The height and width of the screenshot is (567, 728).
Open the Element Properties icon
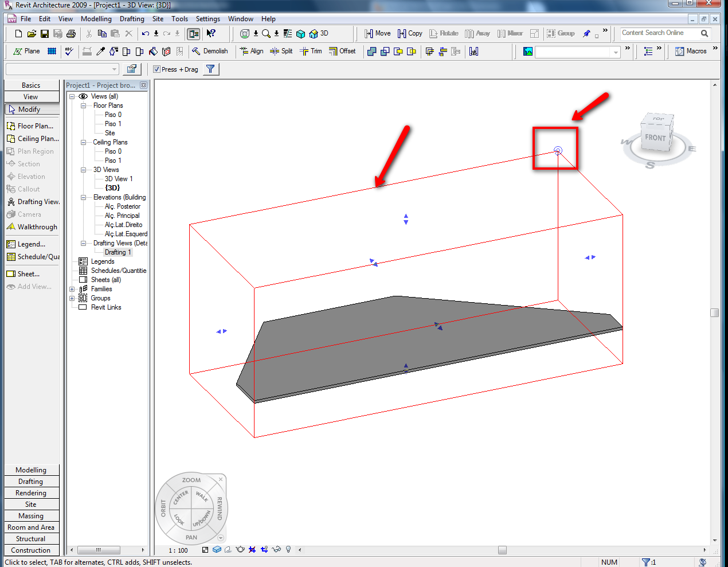132,69
